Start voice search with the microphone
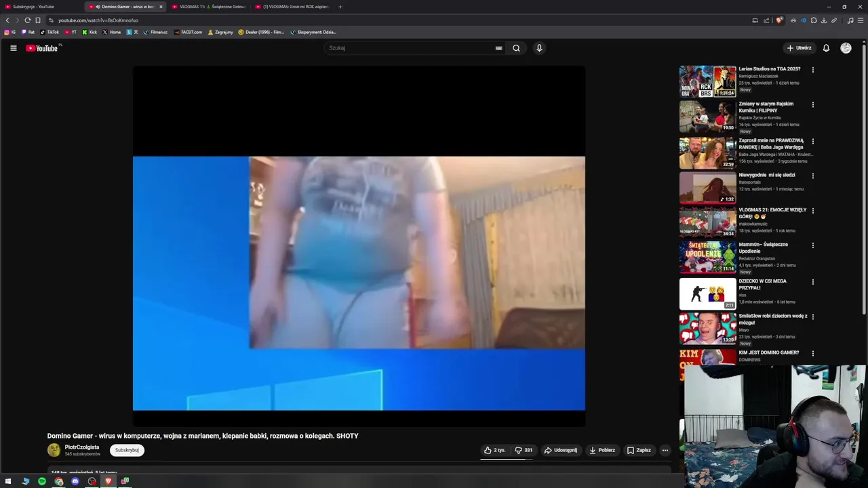Viewport: 868px width, 488px height. 539,48
